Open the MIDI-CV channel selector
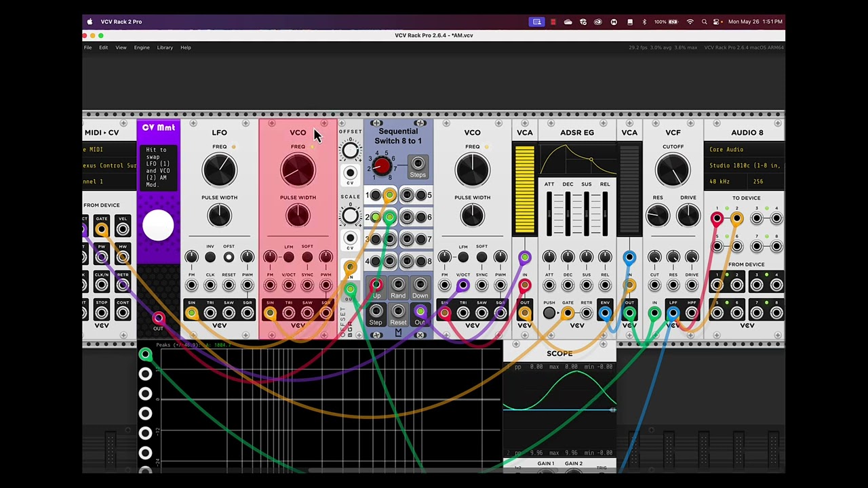 pyautogui.click(x=109, y=182)
